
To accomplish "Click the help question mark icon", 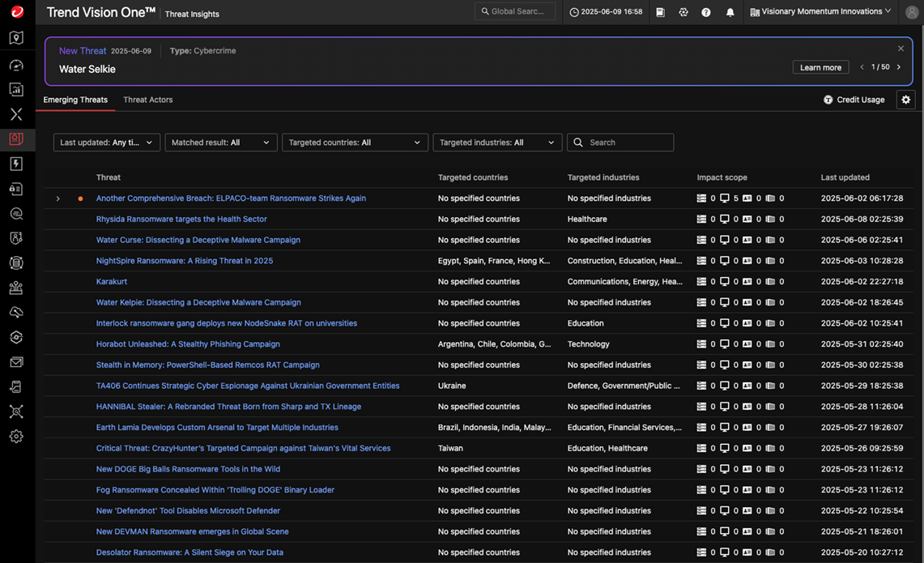I will [x=706, y=12].
